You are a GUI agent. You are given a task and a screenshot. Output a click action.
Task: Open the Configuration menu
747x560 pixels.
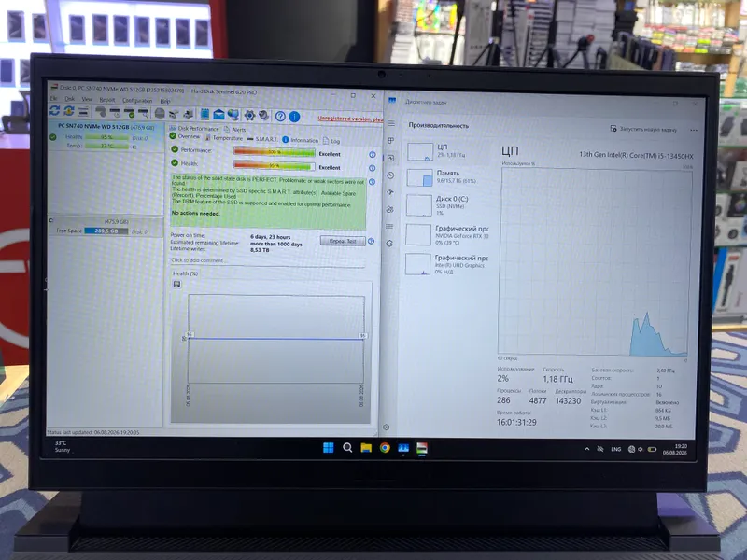[137, 101]
